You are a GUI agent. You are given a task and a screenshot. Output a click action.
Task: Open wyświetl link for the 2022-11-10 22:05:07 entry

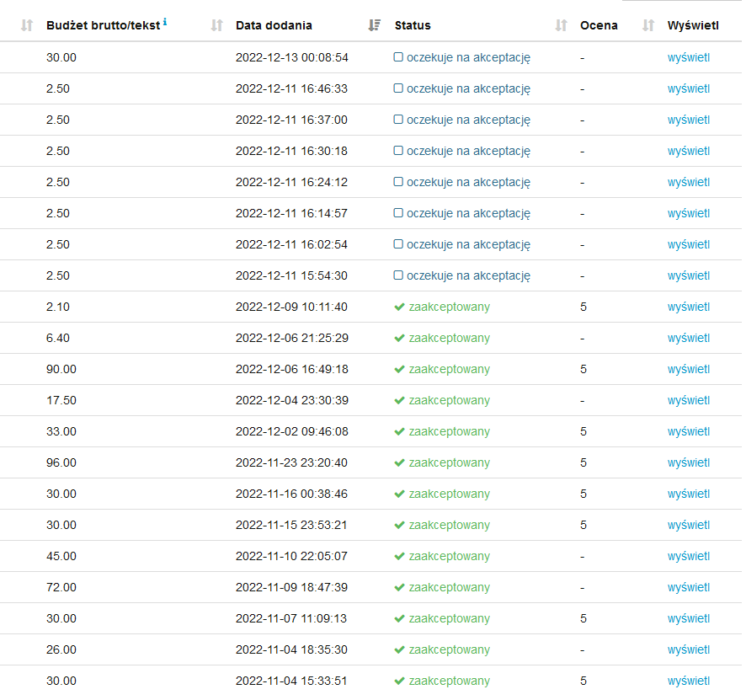coord(688,556)
